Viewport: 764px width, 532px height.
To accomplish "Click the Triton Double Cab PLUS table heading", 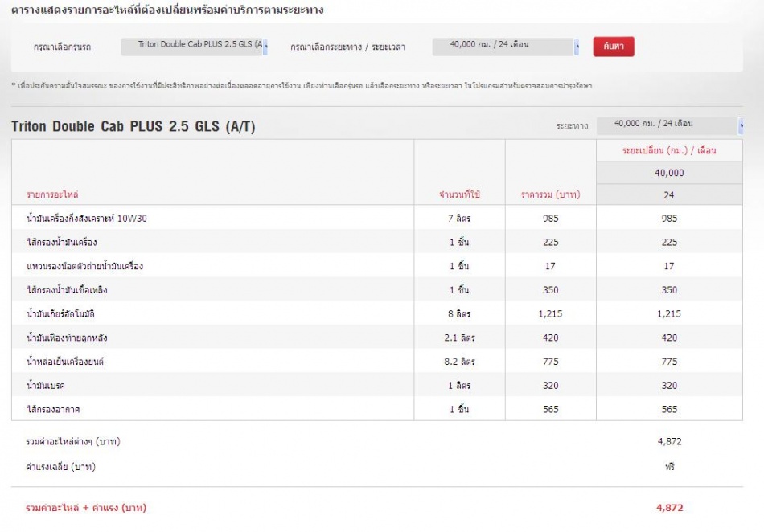I will click(x=133, y=127).
